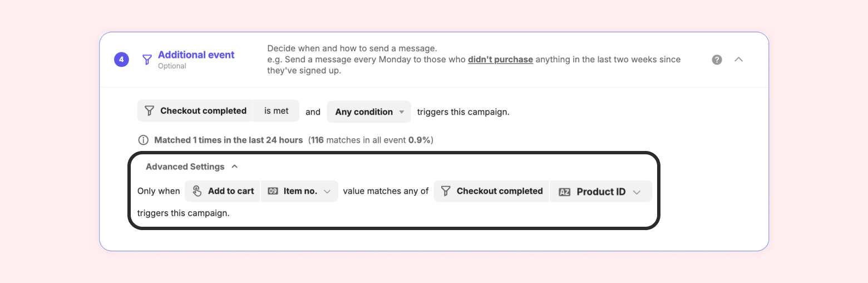Open the Any condition dropdown
868x283 pixels.
[369, 112]
